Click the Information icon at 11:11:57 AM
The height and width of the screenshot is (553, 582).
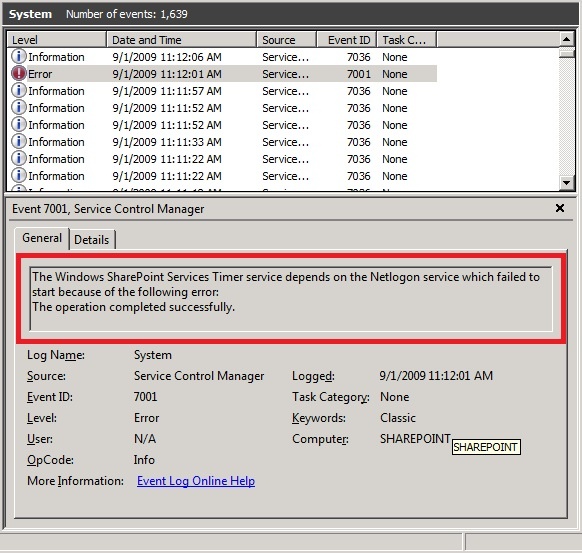click(x=19, y=91)
